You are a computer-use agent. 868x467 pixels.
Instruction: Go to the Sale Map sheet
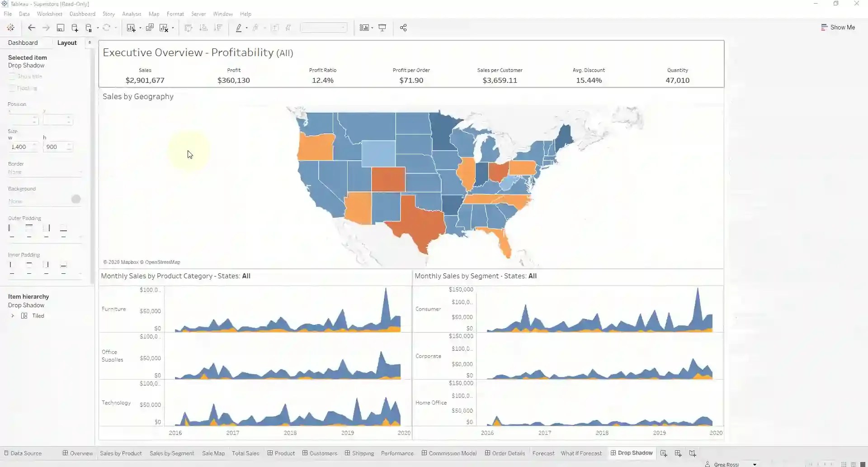coord(213,453)
